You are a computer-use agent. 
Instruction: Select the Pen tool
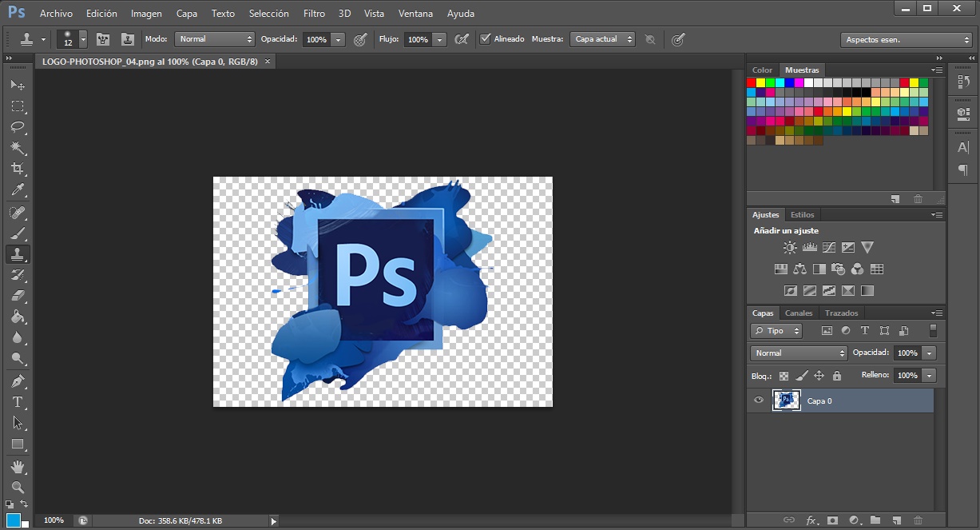tap(18, 381)
